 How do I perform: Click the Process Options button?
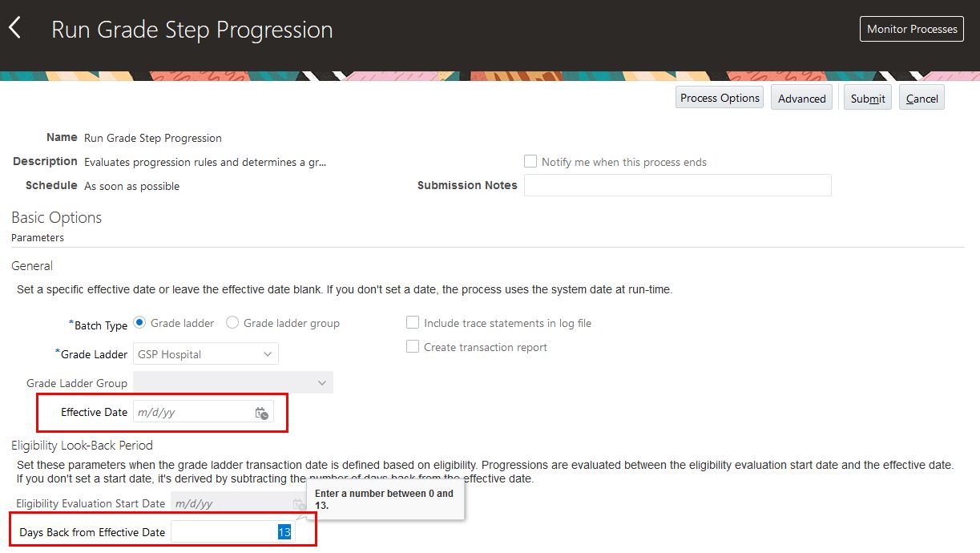720,98
